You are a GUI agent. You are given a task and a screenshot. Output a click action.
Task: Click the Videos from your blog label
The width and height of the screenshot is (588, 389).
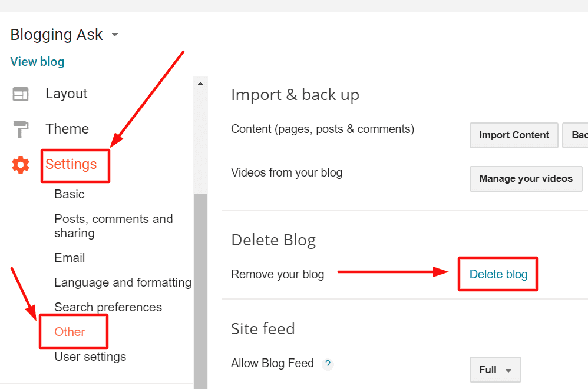(286, 172)
